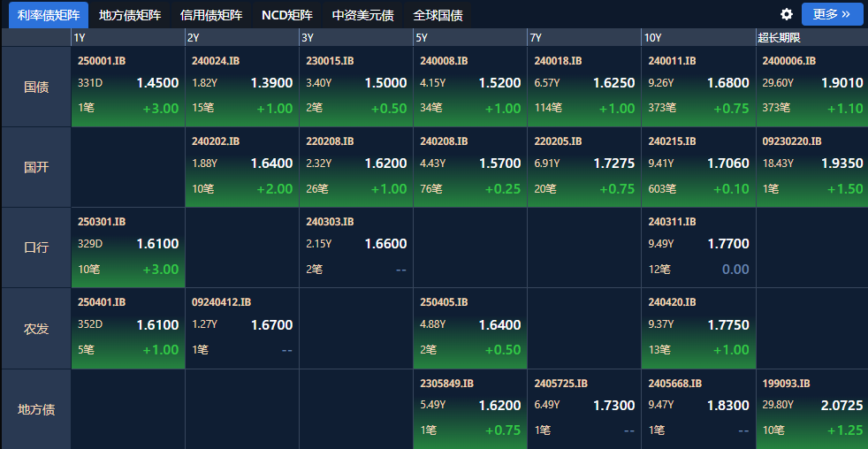Screen dimensions: 868x449
Task: Open bond code 240011.IB
Action: point(672,61)
